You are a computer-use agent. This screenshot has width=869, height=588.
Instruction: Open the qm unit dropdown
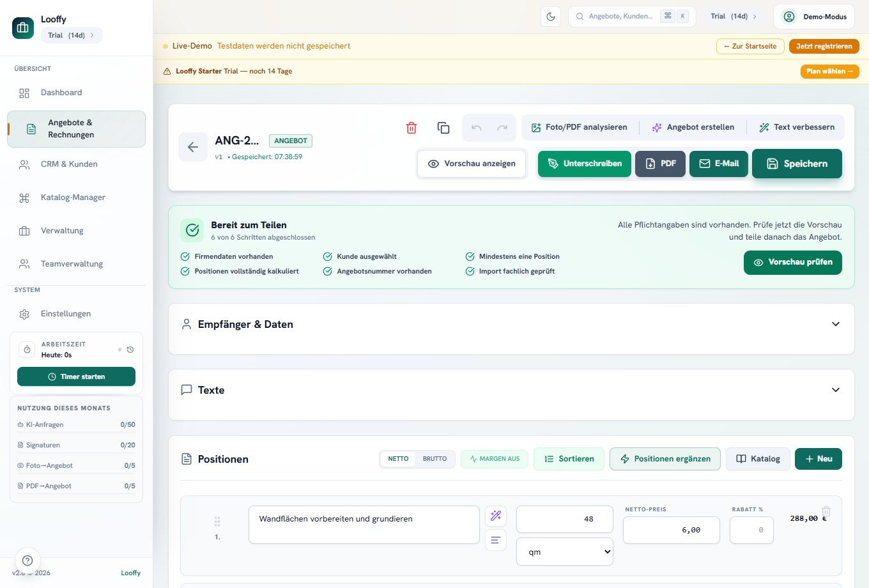pyautogui.click(x=565, y=552)
